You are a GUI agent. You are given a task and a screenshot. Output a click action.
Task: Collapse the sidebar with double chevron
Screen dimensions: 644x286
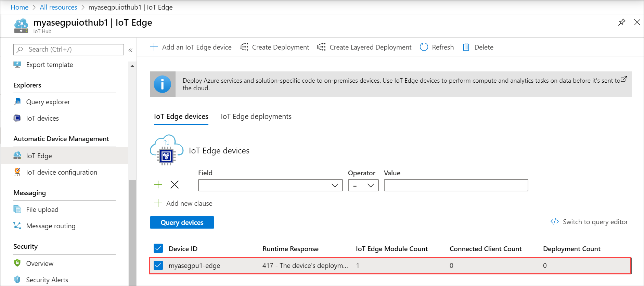point(130,50)
